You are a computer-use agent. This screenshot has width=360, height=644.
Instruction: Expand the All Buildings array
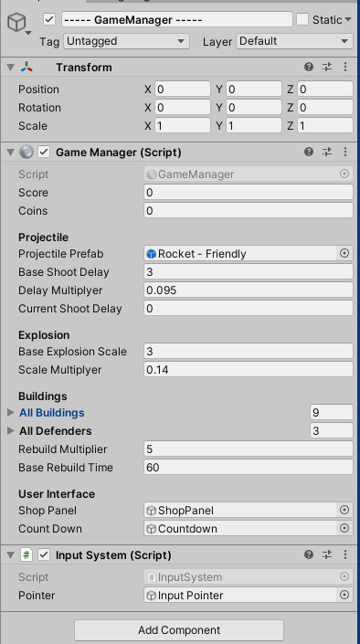coord(11,413)
